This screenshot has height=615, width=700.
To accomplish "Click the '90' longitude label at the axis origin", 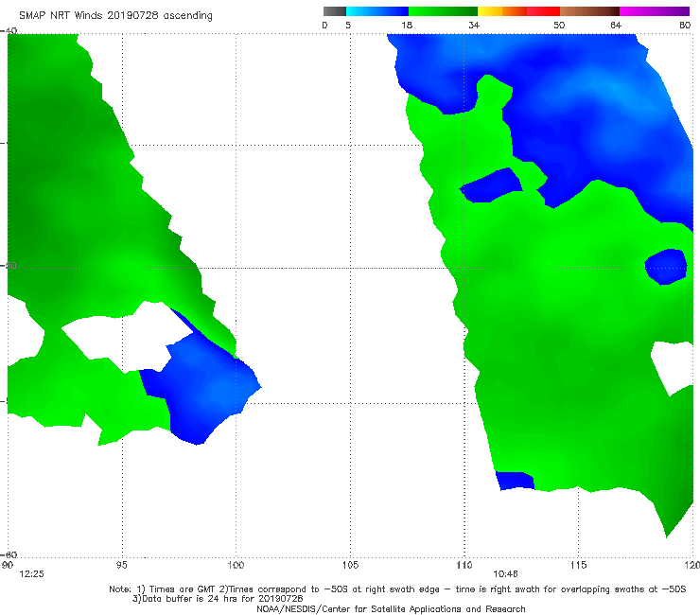I will pos(8,566).
